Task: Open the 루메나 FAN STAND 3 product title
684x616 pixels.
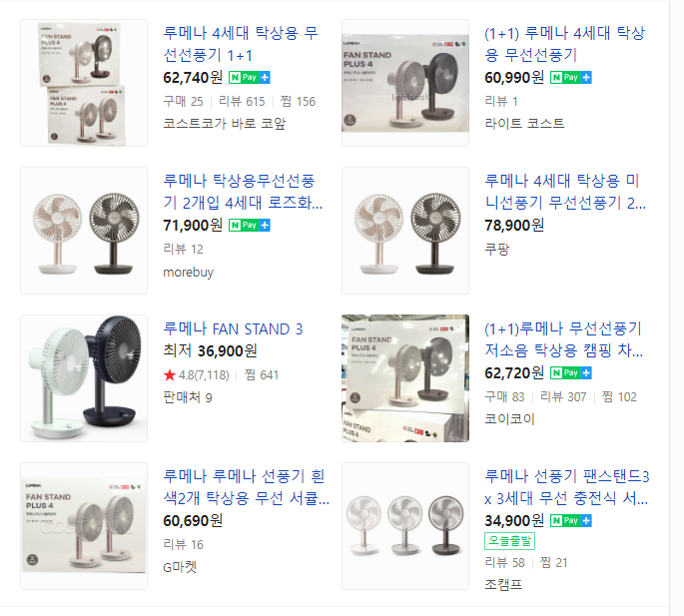Action: pos(233,328)
